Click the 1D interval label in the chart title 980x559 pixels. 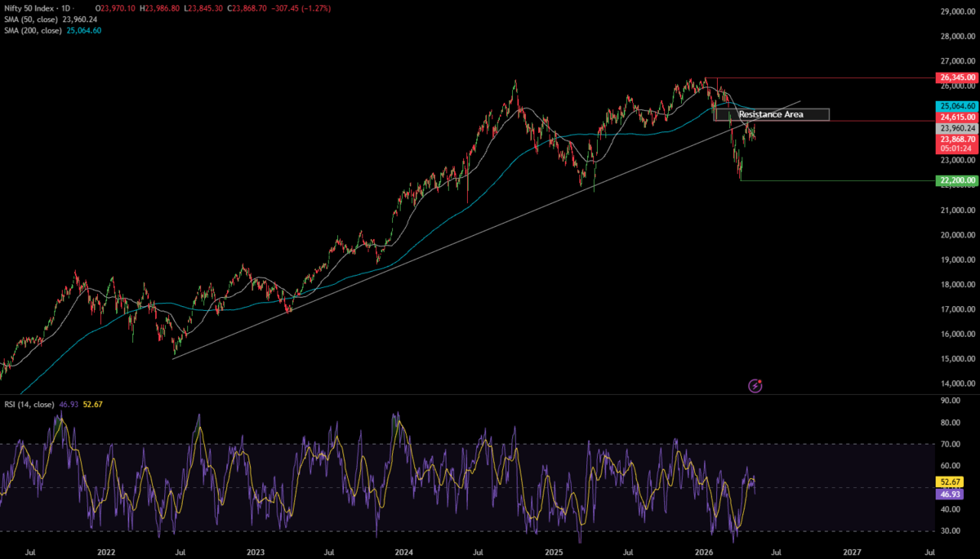(x=67, y=7)
